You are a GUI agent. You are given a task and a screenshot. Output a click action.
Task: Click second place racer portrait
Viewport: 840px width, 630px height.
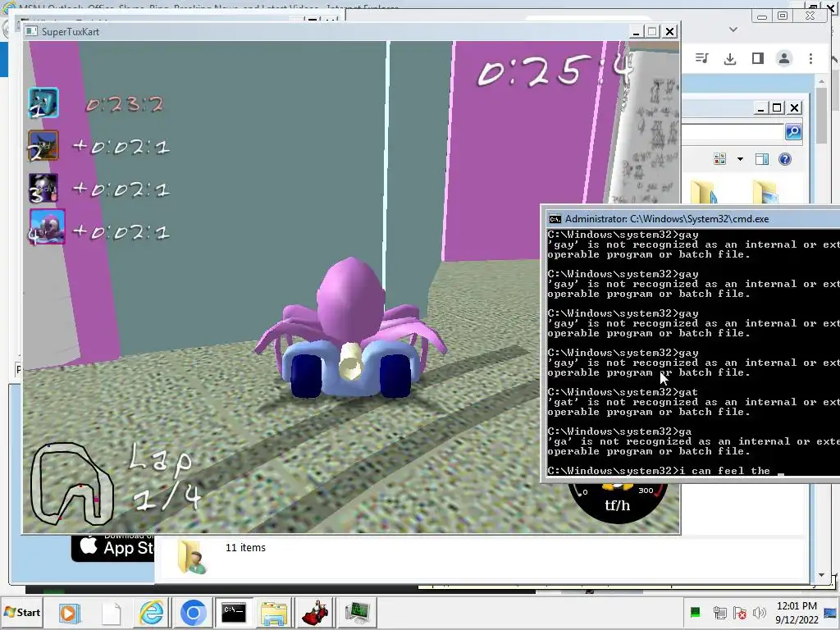click(43, 146)
